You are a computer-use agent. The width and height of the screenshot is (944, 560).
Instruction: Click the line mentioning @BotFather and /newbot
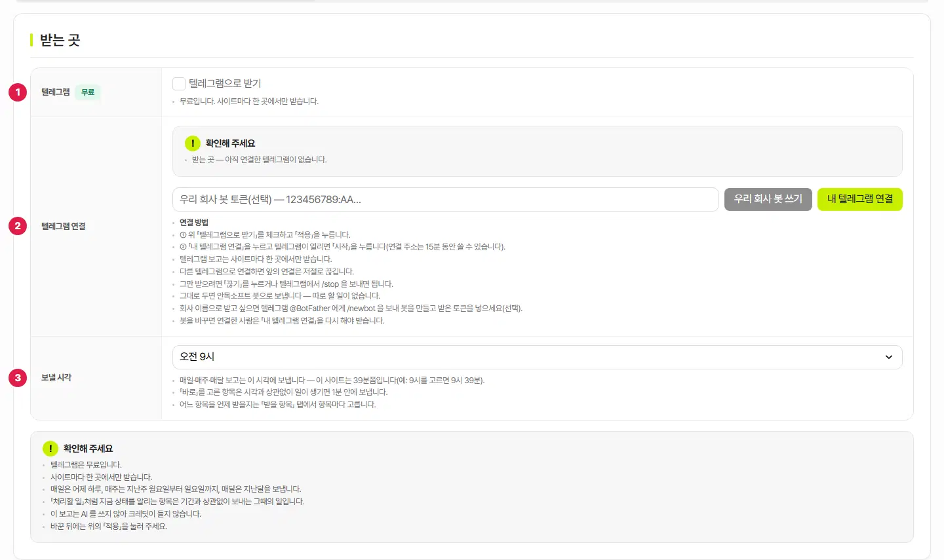[x=351, y=308]
